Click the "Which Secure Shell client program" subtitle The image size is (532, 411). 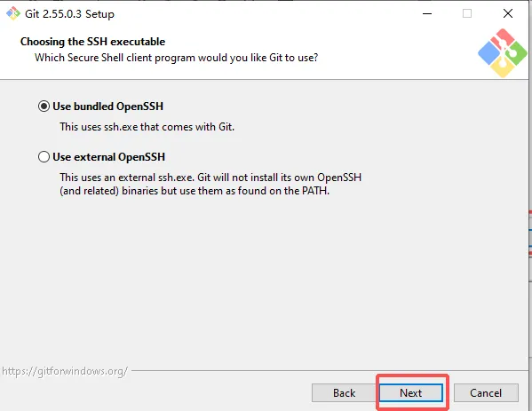click(176, 58)
